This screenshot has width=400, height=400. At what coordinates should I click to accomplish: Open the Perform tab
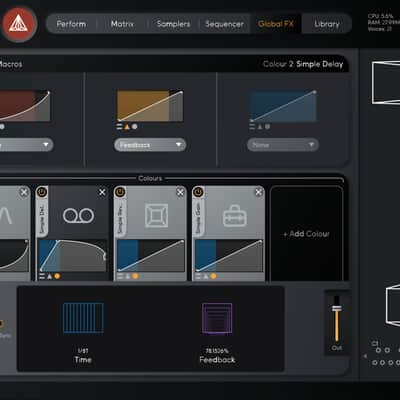(x=71, y=24)
